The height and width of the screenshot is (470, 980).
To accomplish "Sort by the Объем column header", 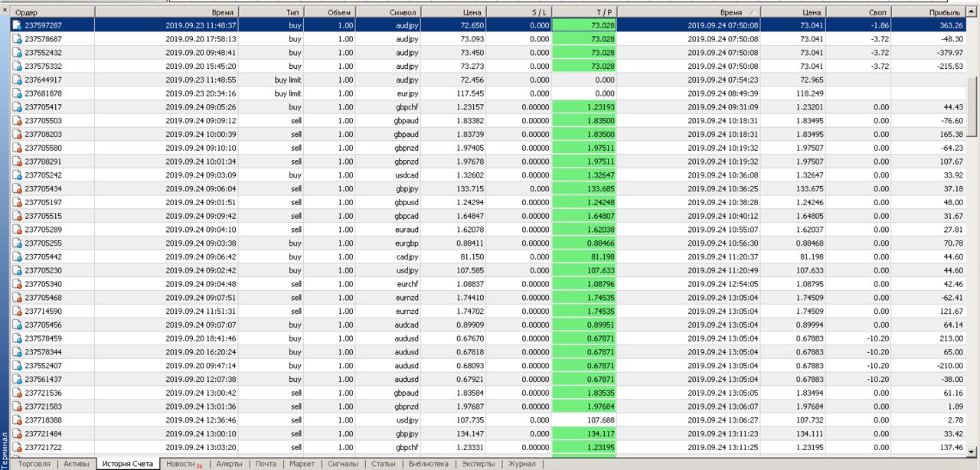I will pos(329,12).
